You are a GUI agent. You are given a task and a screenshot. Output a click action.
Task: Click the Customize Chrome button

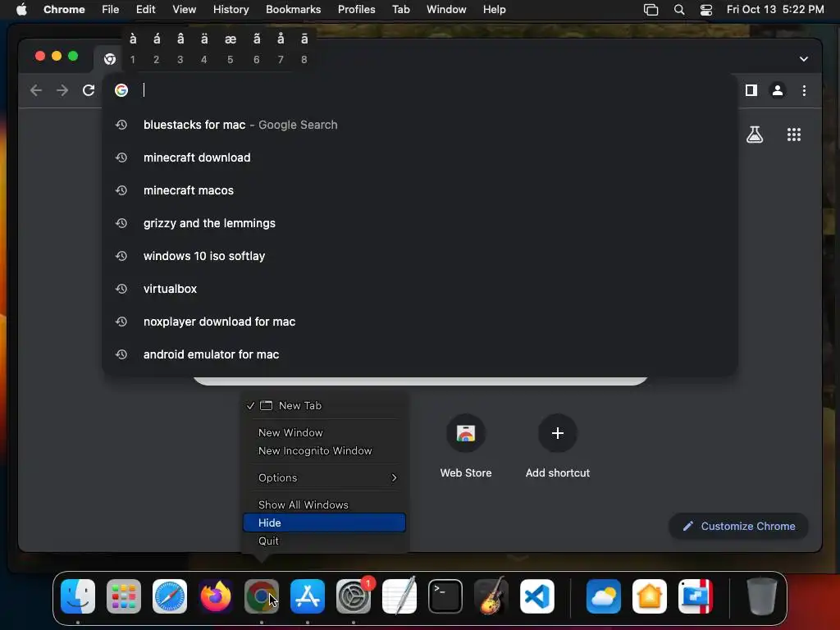pos(738,526)
